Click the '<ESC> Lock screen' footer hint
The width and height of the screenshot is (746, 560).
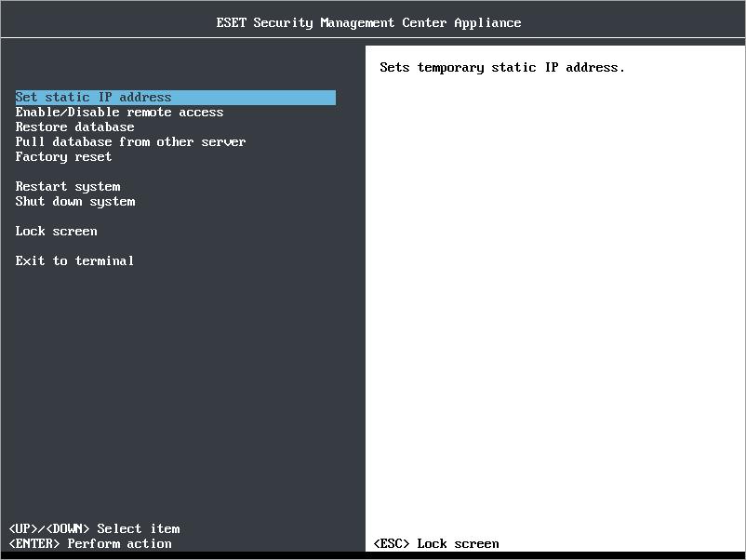click(436, 543)
